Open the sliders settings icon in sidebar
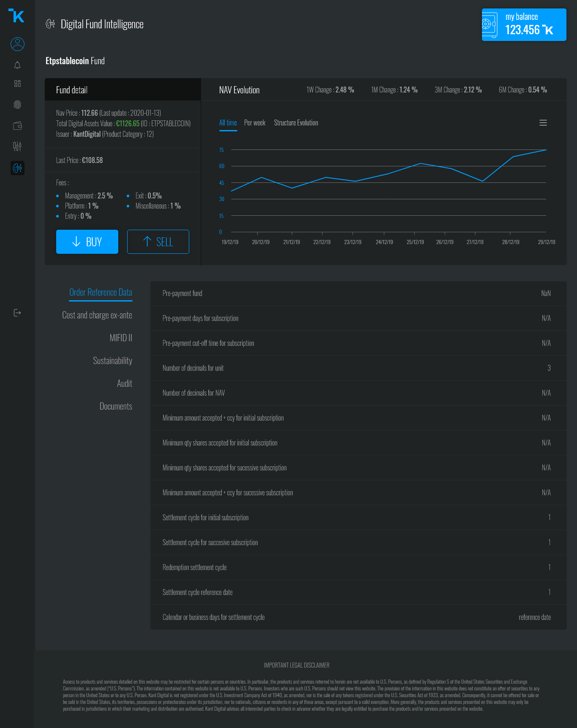577x728 pixels. (17, 147)
